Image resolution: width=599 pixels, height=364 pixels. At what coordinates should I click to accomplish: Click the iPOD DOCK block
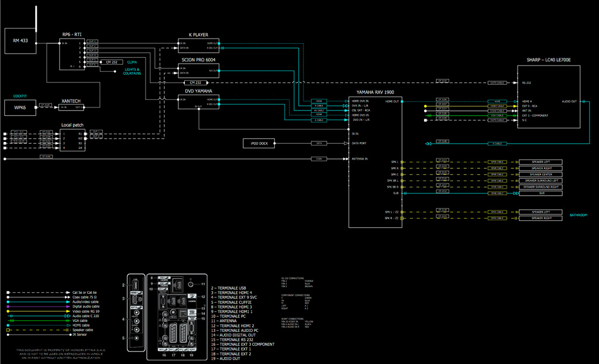click(259, 144)
